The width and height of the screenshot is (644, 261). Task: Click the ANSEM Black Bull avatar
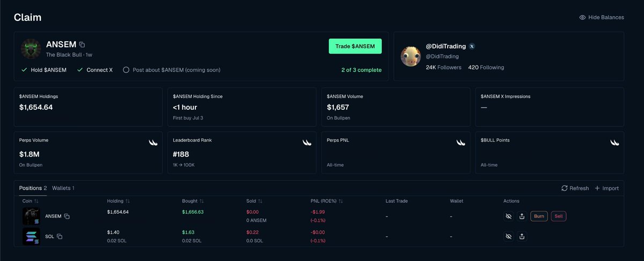pyautogui.click(x=31, y=49)
